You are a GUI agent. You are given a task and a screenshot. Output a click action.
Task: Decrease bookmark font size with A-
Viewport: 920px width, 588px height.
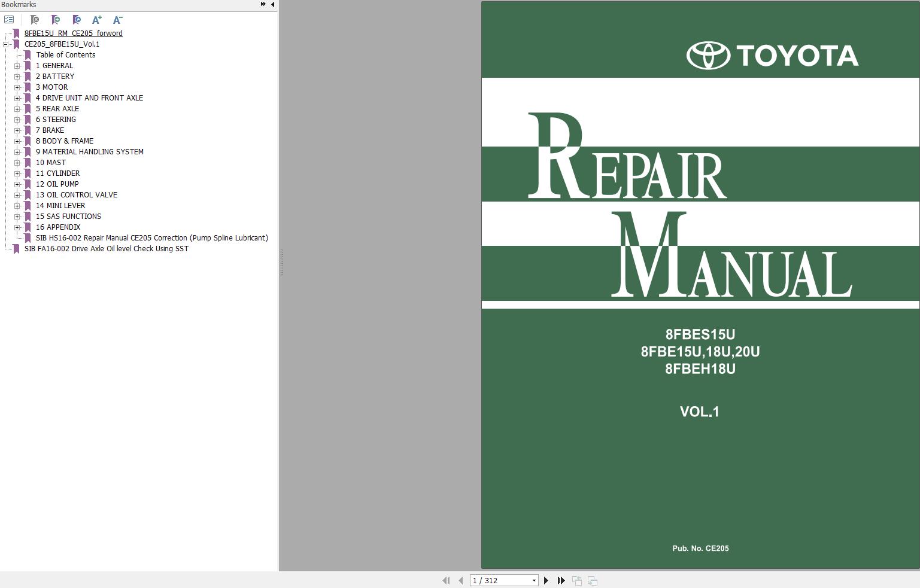pos(118,20)
